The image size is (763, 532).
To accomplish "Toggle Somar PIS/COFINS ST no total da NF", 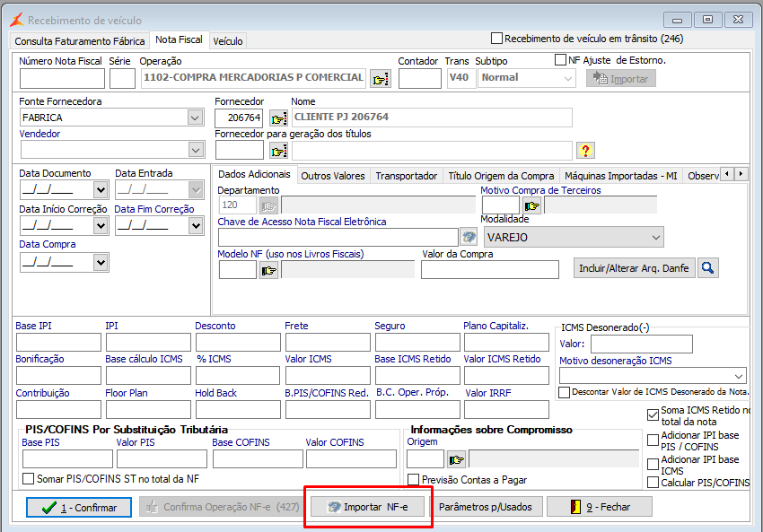I will tap(29, 479).
